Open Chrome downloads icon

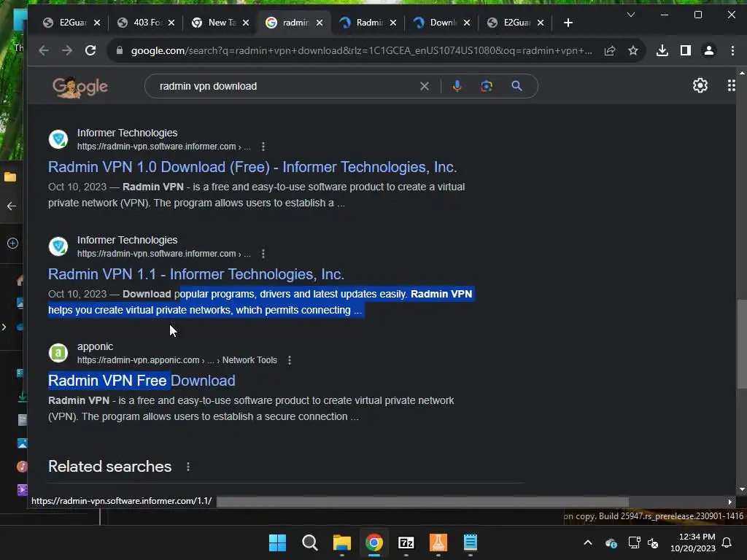662,50
